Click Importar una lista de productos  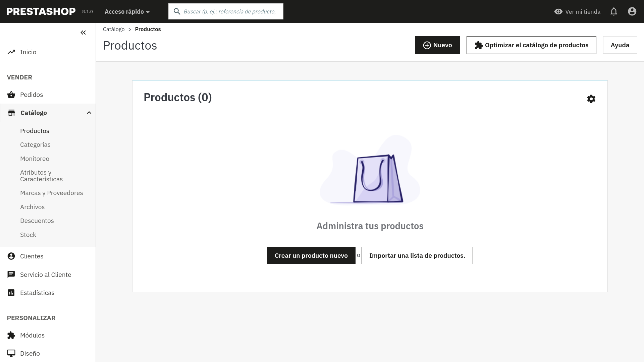(417, 255)
